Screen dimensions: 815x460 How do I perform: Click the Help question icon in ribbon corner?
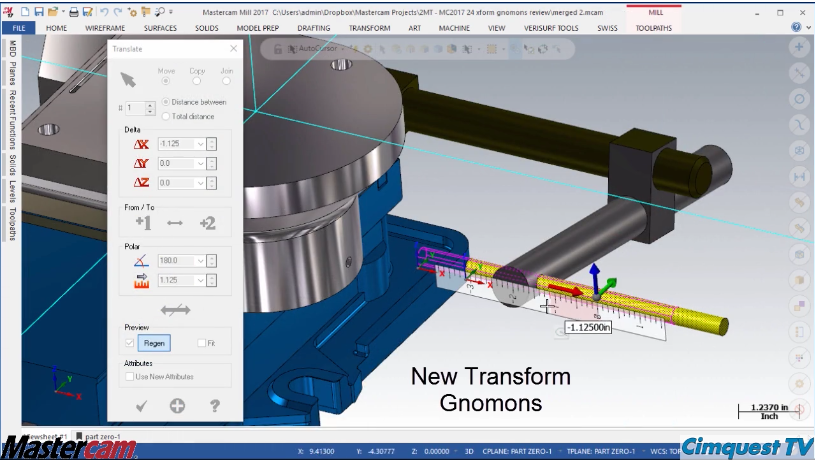796,27
